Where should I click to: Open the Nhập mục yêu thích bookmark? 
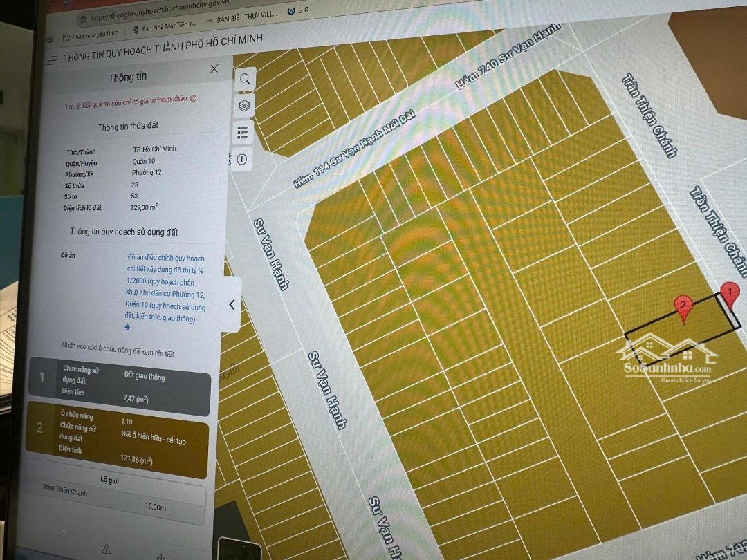pyautogui.click(x=91, y=34)
